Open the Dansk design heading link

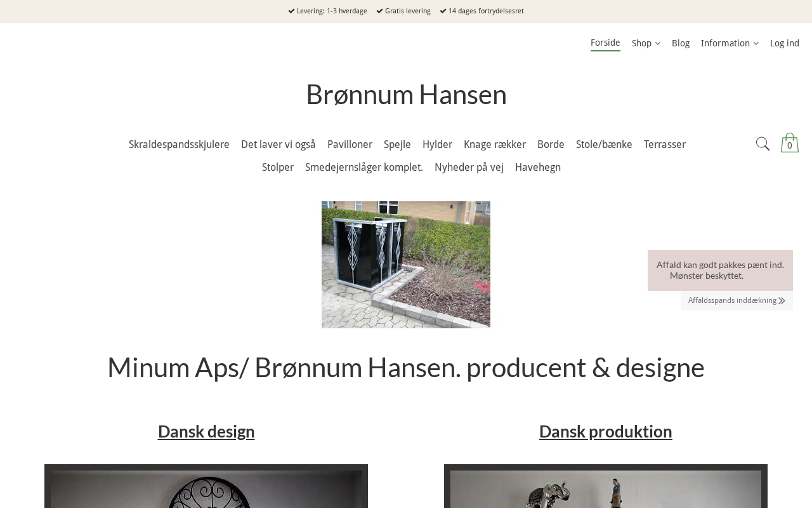point(206,431)
